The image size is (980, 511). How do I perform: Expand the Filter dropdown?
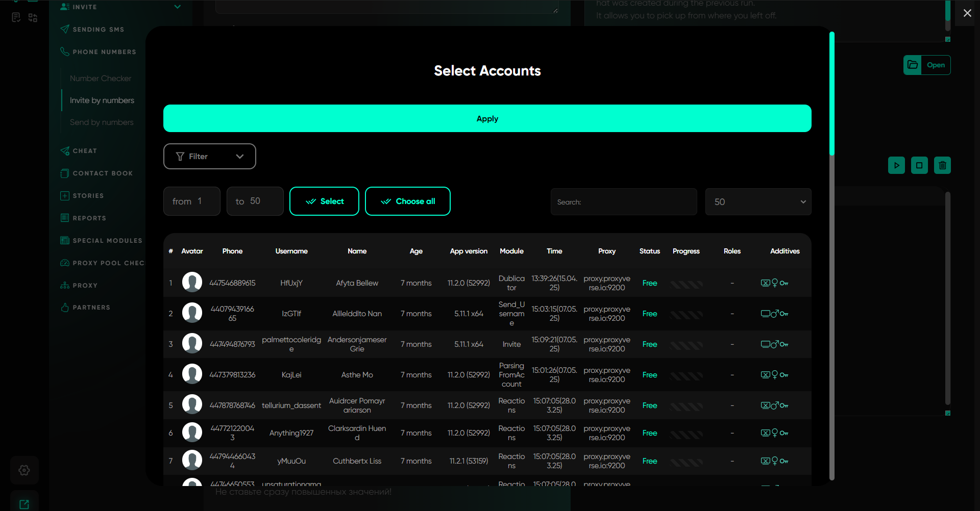209,157
